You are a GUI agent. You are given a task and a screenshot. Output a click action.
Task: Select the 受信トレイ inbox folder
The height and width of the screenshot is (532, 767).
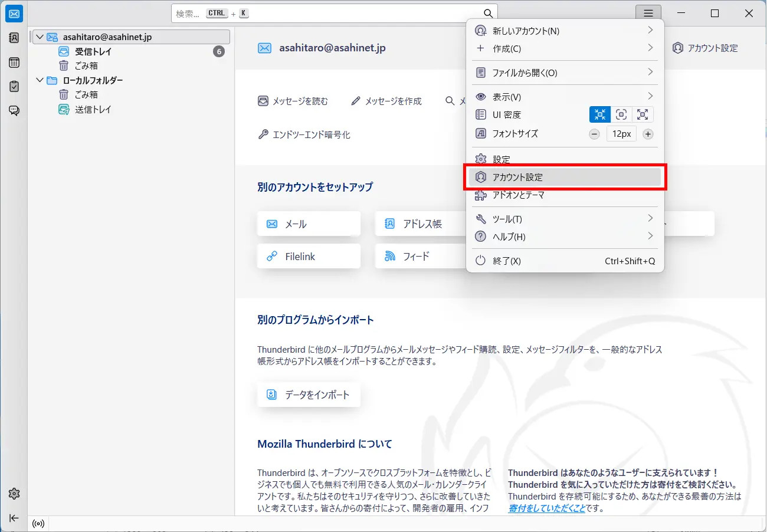tap(93, 52)
